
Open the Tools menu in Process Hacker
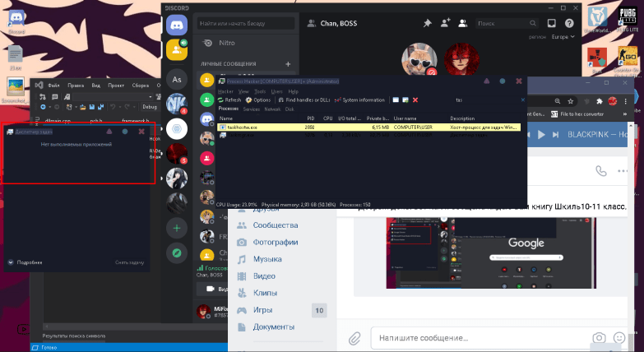(x=260, y=91)
